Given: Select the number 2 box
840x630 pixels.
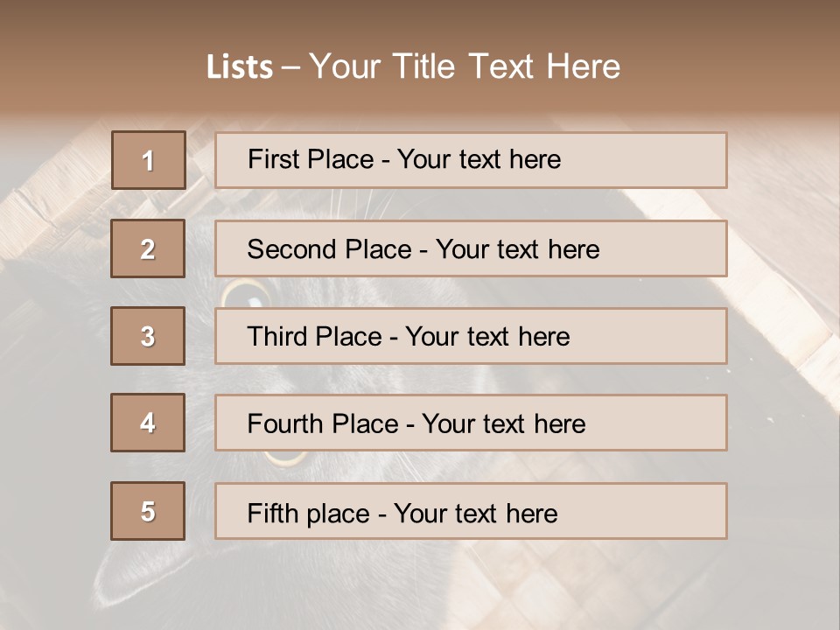Looking at the screenshot, I should (148, 248).
